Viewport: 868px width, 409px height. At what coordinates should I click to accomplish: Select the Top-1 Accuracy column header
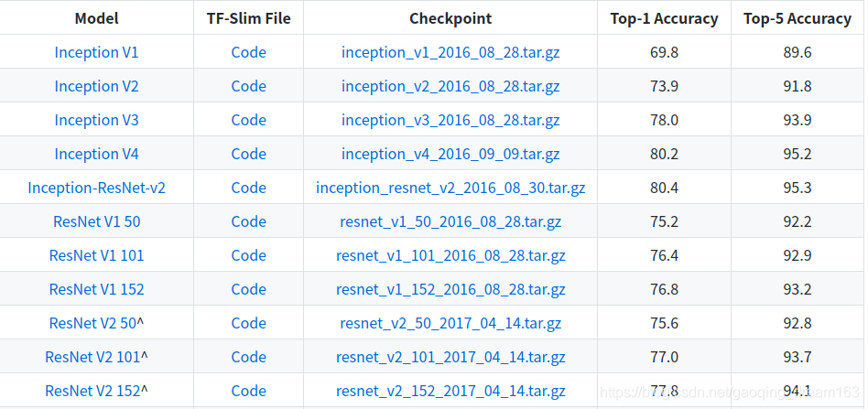pos(665,18)
